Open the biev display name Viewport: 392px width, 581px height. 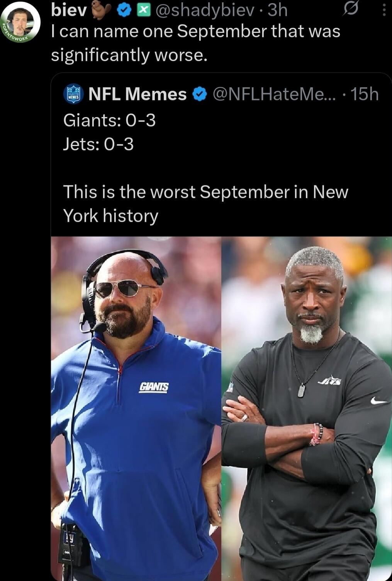(x=70, y=10)
